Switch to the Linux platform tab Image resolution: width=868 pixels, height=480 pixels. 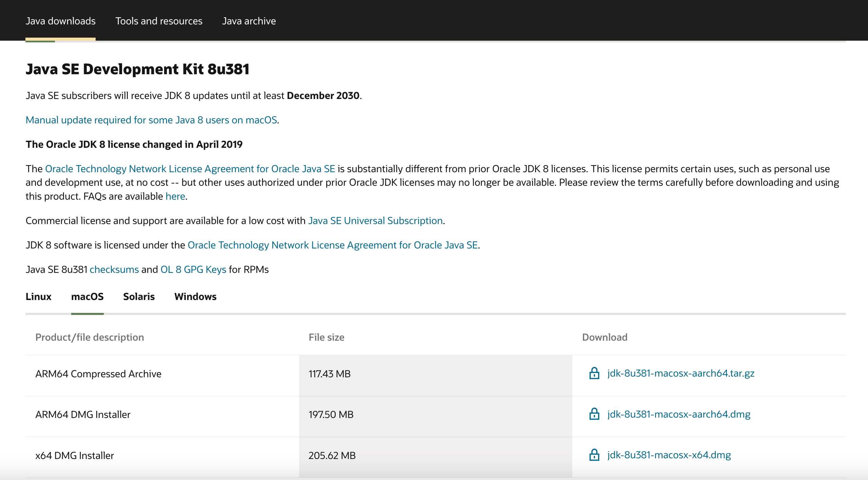click(38, 297)
